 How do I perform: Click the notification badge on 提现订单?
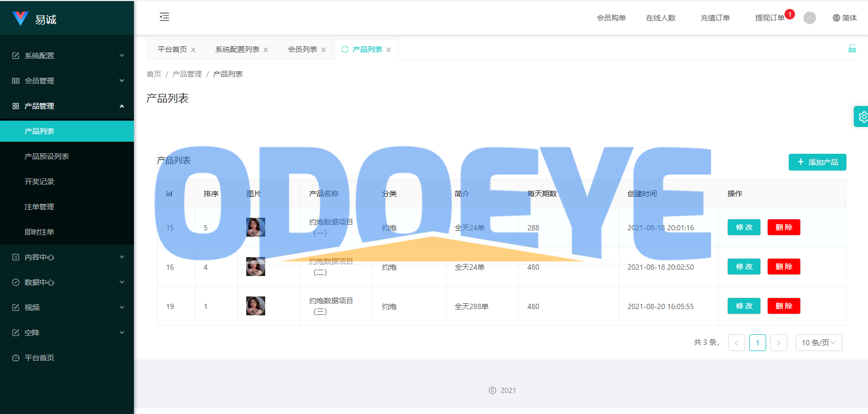[790, 14]
